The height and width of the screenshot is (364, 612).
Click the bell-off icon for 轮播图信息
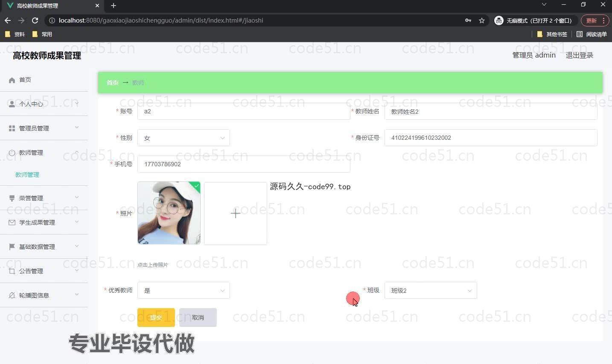pyautogui.click(x=12, y=295)
